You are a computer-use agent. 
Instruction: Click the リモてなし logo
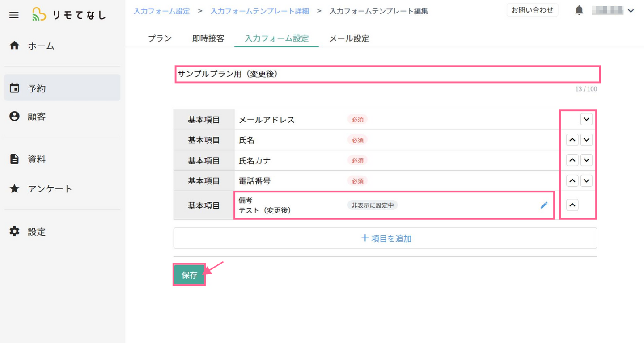[69, 15]
